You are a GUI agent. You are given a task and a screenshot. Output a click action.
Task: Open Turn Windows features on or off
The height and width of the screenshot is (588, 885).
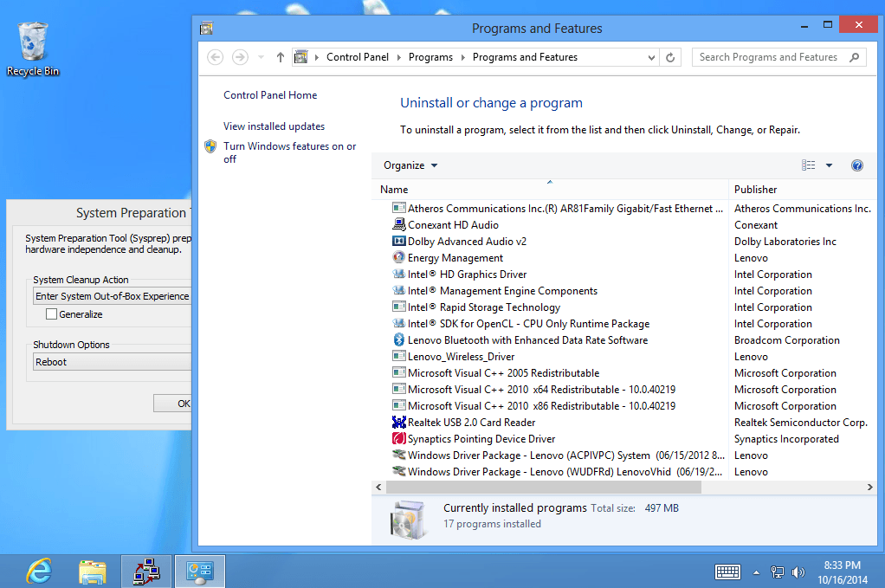click(289, 152)
